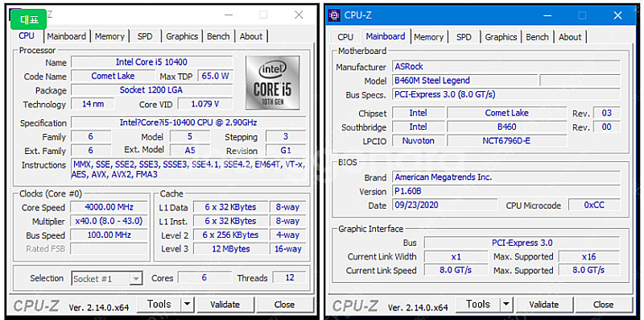Click the Core Speed value 4000.00 MHz

point(109,207)
